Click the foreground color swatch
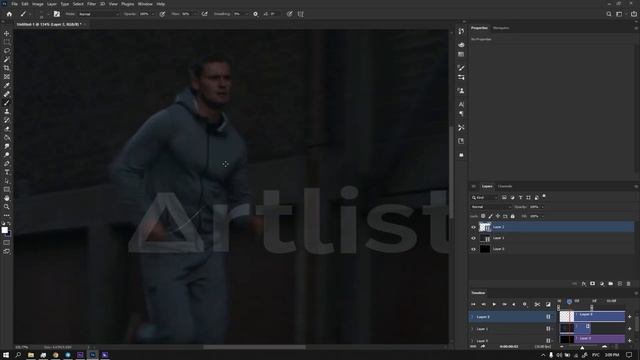Viewport: 640px width, 360px height. point(4,230)
